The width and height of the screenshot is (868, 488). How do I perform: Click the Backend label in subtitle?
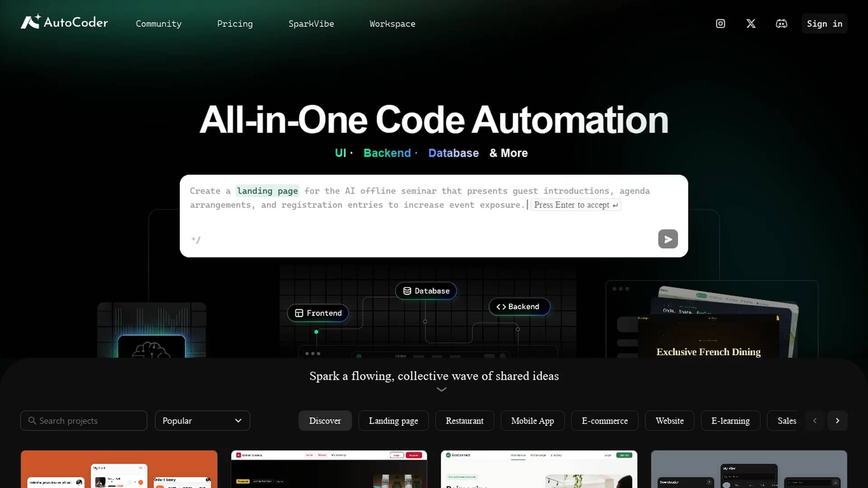387,153
